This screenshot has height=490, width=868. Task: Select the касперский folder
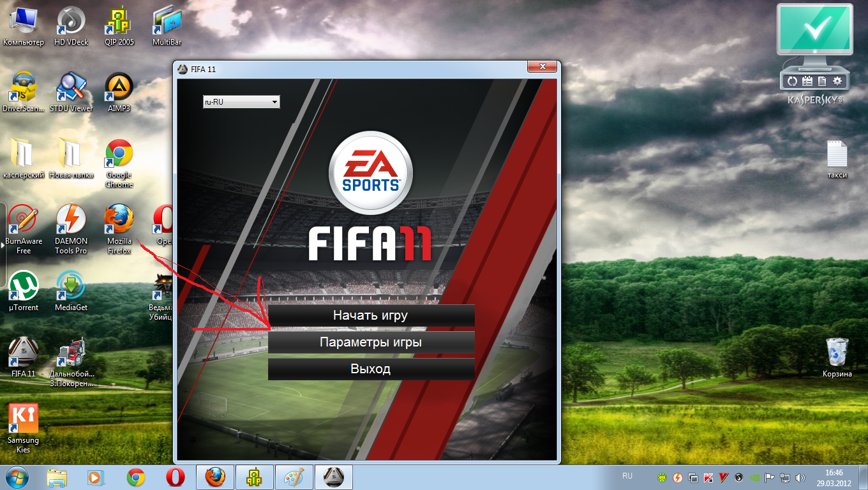[24, 158]
